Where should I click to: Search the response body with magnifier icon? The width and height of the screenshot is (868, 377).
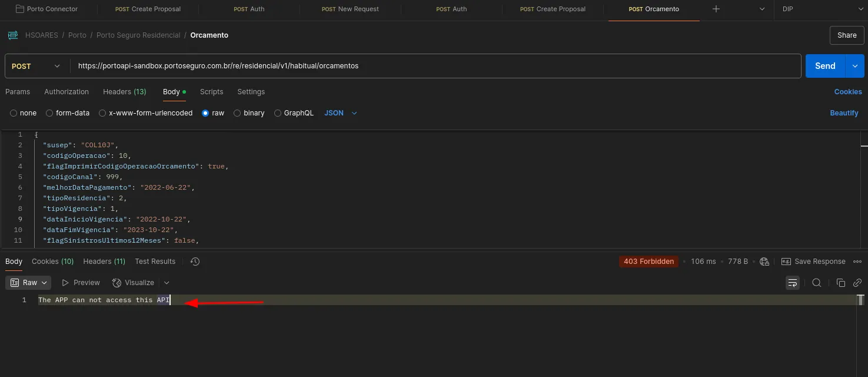(817, 283)
